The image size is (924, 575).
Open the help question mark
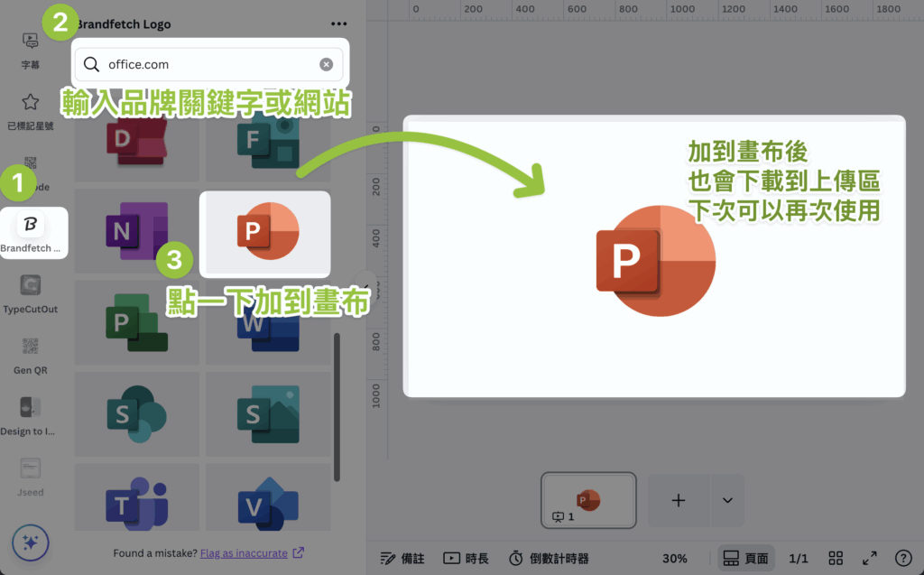[x=903, y=558]
